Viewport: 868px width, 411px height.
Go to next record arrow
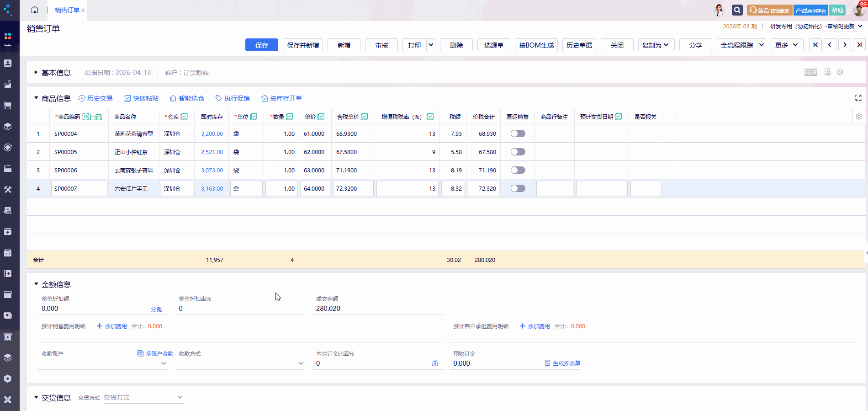point(845,45)
